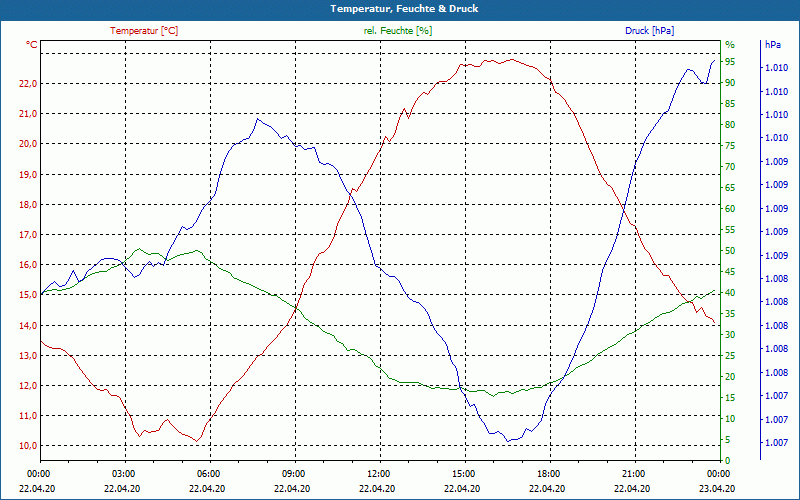
Task: Click green humidity axis value '45'
Action: (730, 272)
